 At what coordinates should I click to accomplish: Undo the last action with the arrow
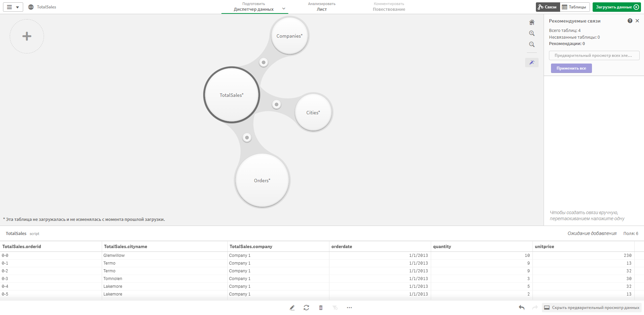point(521,308)
